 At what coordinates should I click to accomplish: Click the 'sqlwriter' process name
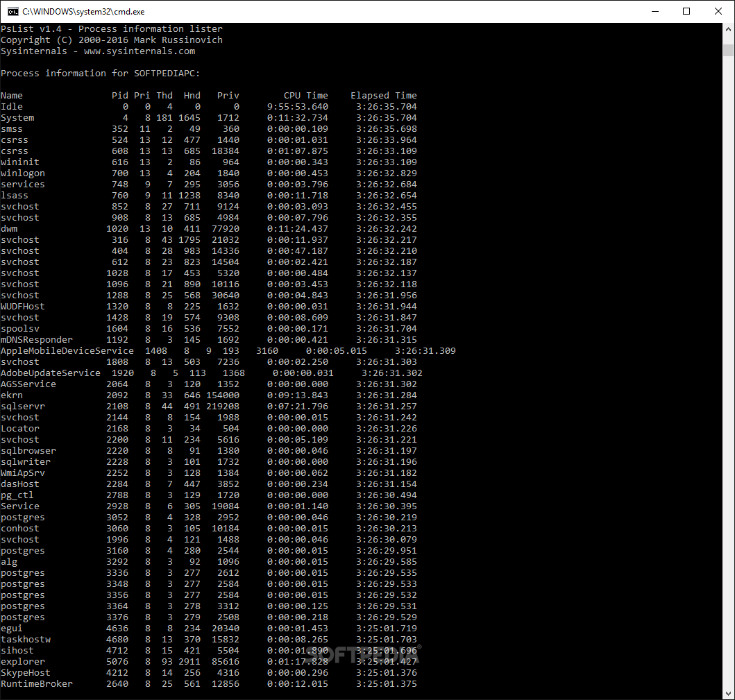pyautogui.click(x=26, y=462)
